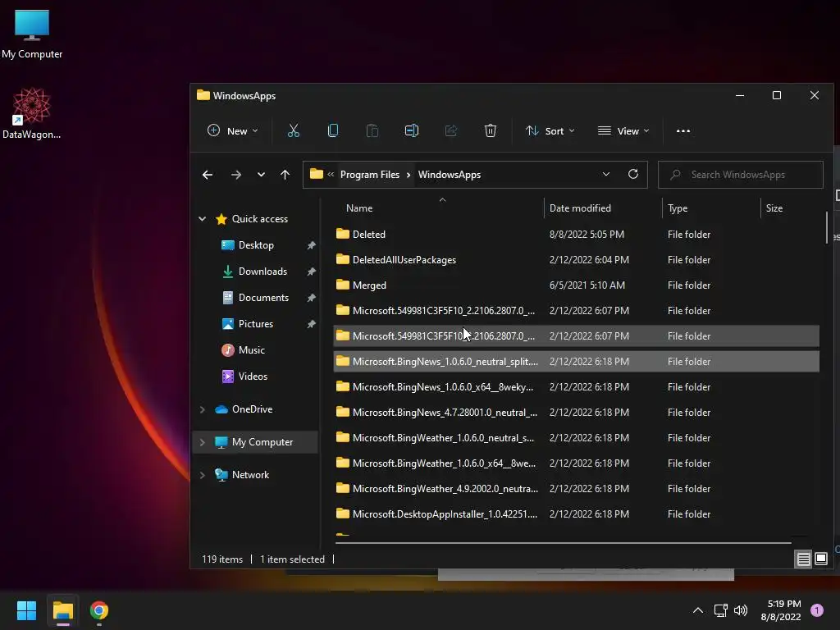840x630 pixels.
Task: Select Documents in the sidebar
Action: click(263, 298)
